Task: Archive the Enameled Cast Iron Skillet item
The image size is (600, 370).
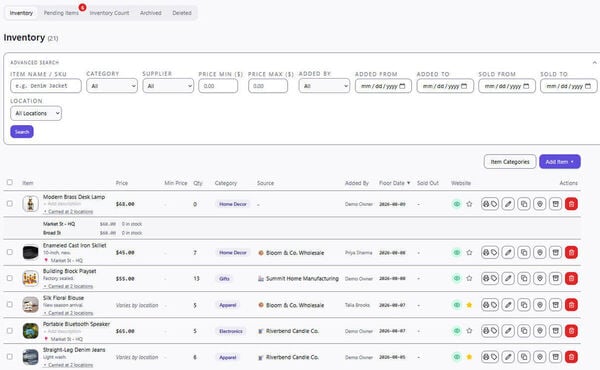Action: [555, 253]
